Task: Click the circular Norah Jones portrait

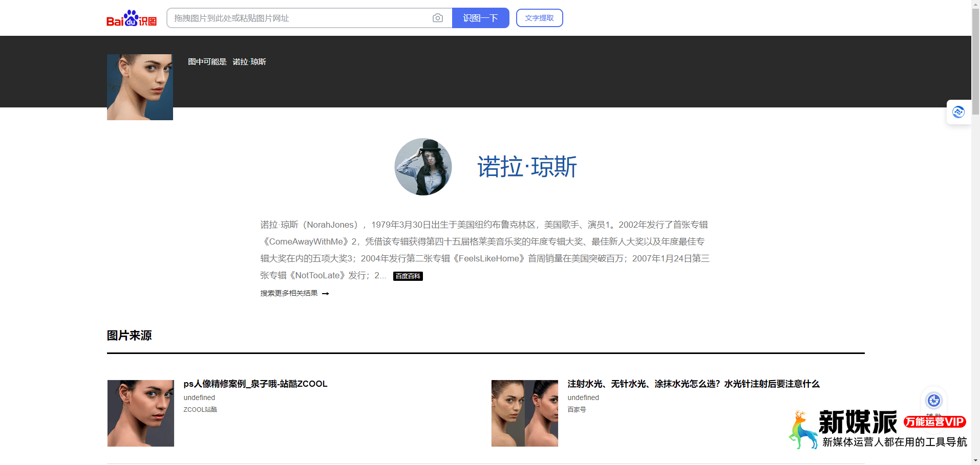Action: (423, 167)
